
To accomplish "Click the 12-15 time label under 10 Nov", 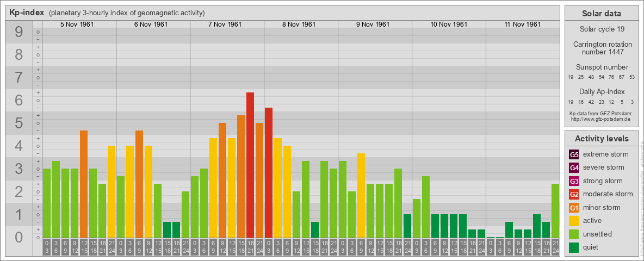I will tap(454, 247).
